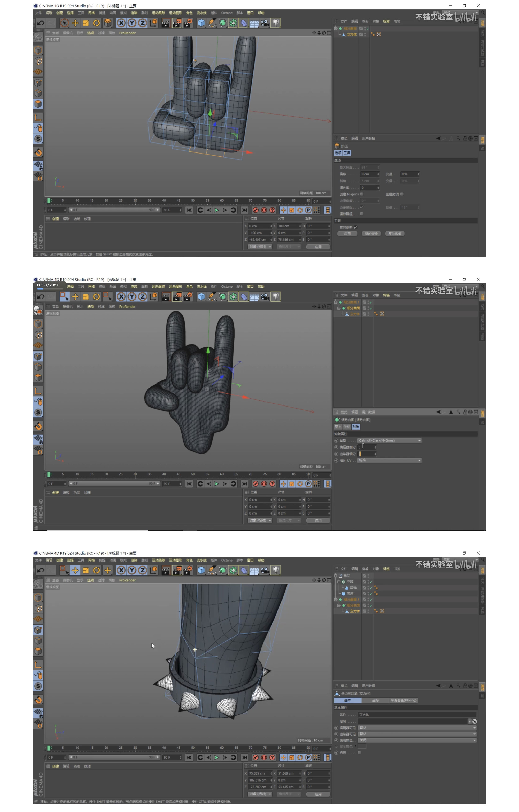
Task: Open the 平滑着色(Phong) tab in bottom window
Action: [x=404, y=700]
